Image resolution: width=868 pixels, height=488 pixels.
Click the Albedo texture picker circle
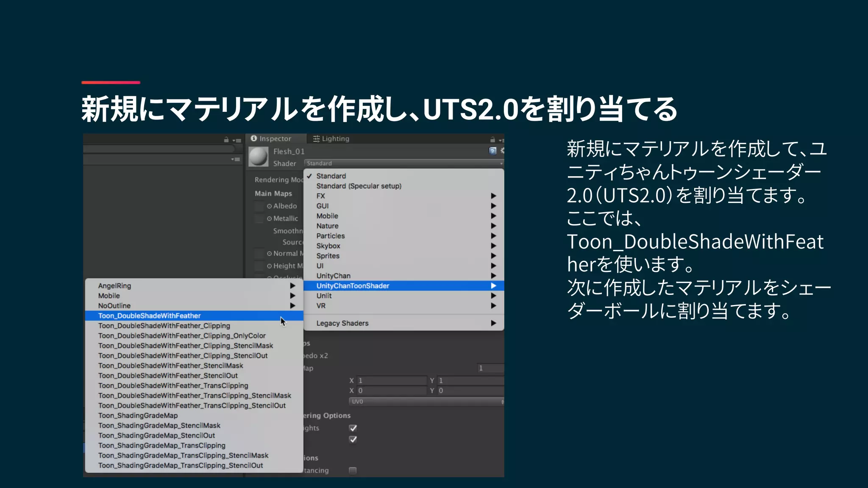point(269,206)
